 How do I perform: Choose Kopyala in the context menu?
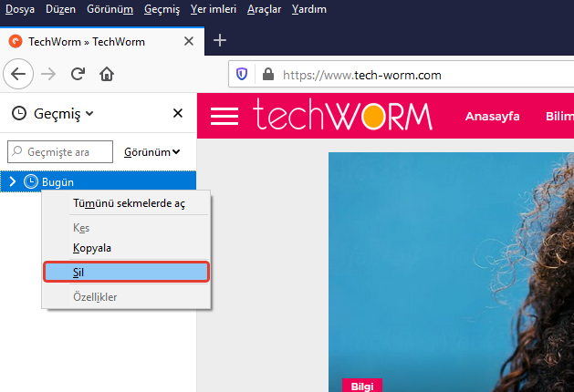tap(92, 247)
